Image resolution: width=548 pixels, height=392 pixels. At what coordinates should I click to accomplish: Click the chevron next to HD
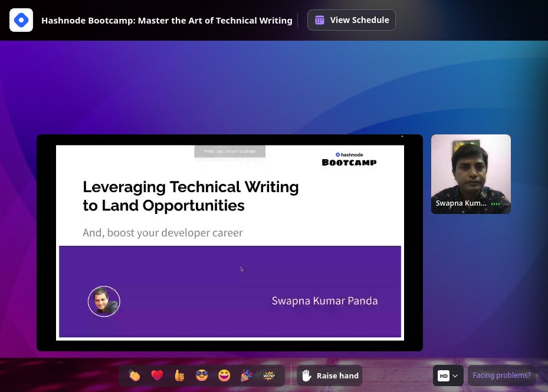(x=455, y=376)
